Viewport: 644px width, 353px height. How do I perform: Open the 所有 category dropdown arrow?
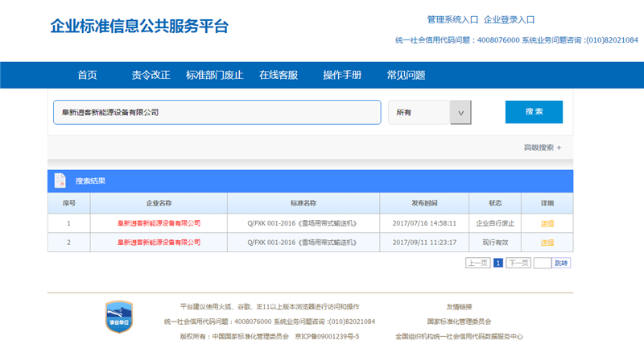[x=460, y=113]
